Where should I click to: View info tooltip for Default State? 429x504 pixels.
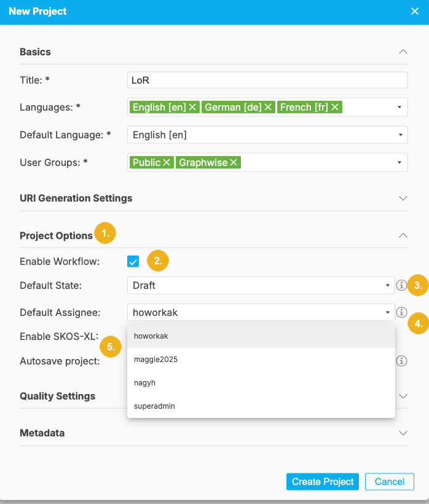(x=401, y=285)
